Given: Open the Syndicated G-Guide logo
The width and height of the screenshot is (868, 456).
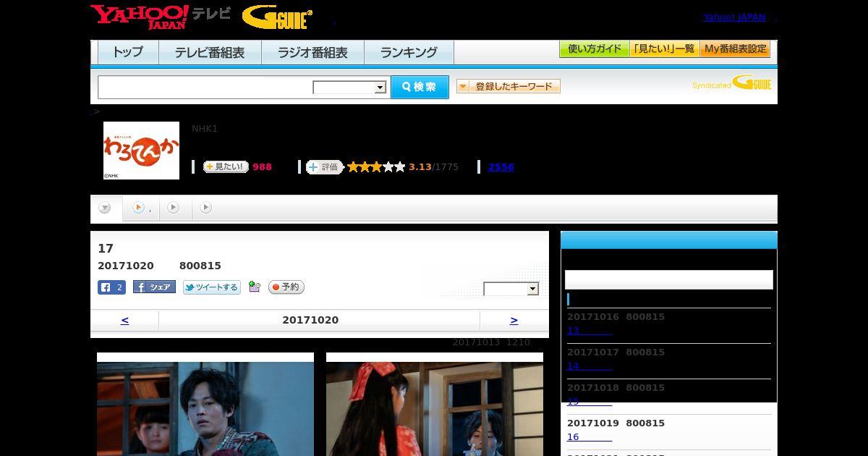Looking at the screenshot, I should pyautogui.click(x=732, y=83).
